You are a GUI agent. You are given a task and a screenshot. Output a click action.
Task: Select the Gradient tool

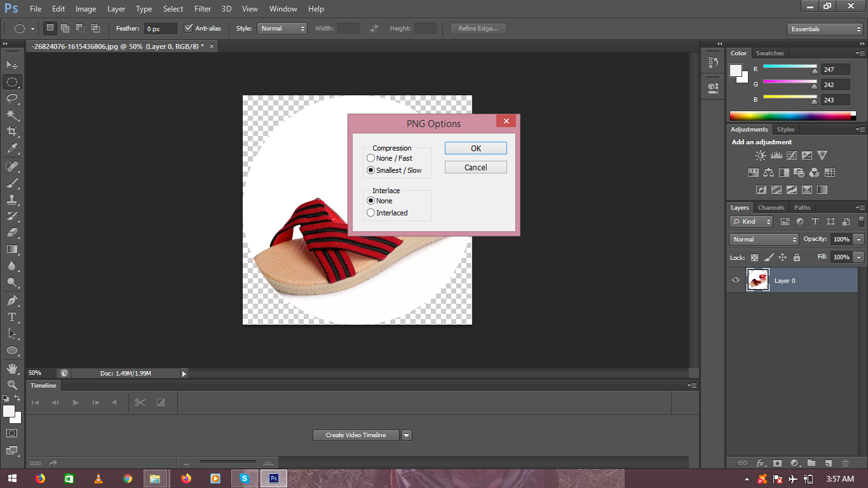pos(12,249)
